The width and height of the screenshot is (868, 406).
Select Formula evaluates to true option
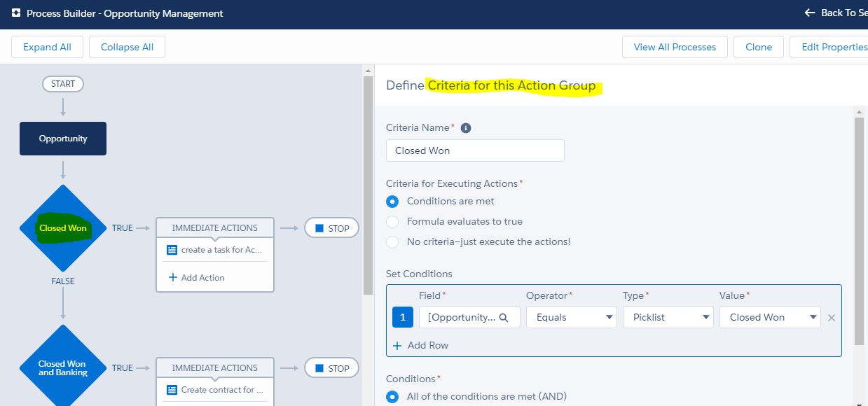coord(393,222)
